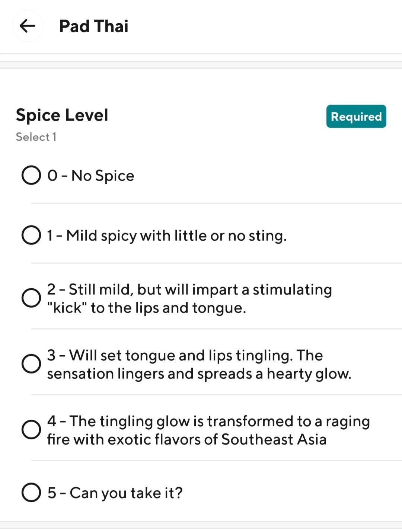
Task: Select the '0 - No Spice' radio circle
Action: [x=31, y=175]
